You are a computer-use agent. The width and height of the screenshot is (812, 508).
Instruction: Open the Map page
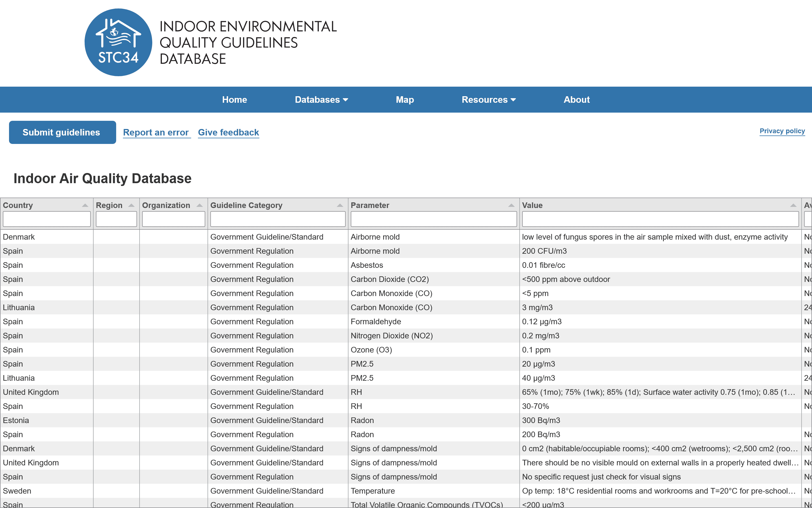pyautogui.click(x=405, y=100)
